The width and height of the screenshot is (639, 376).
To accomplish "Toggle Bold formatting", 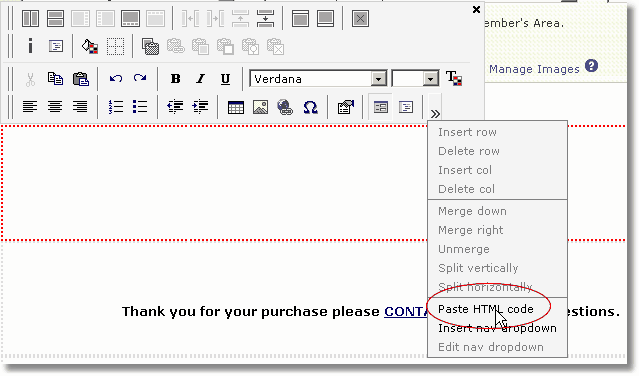I will point(176,79).
